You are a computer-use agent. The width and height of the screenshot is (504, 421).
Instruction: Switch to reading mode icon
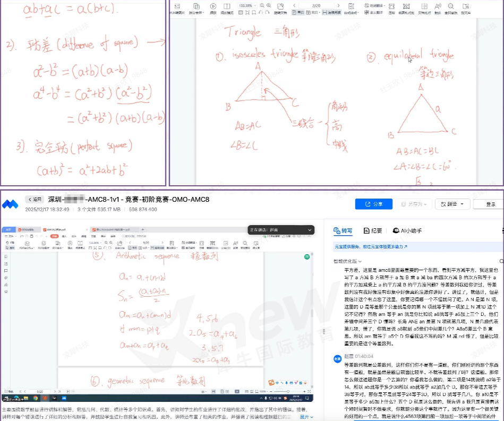(227, 8)
